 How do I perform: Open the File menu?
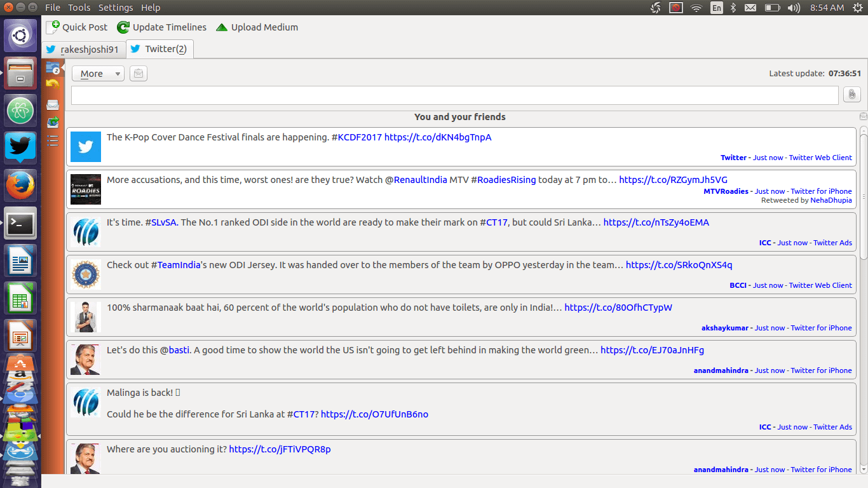pyautogui.click(x=53, y=8)
